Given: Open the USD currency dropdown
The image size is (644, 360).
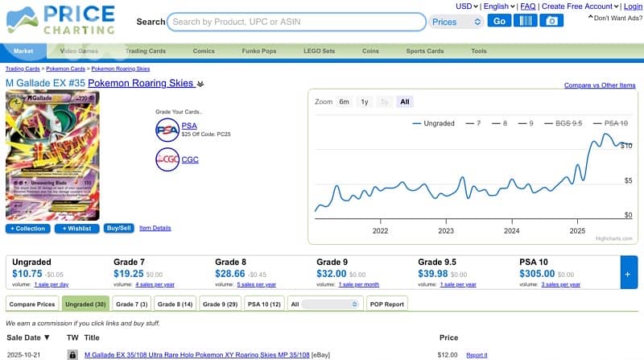Looking at the screenshot, I should tap(467, 6).
